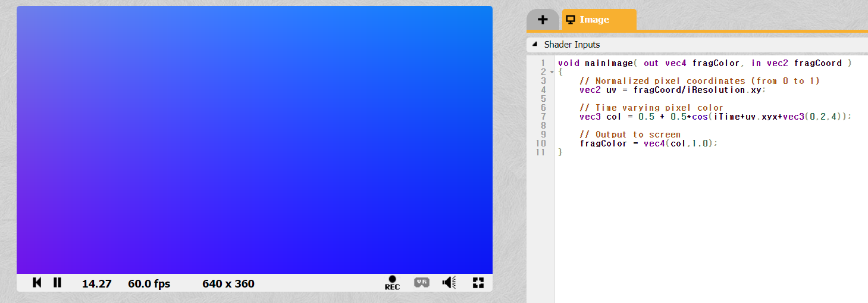This screenshot has height=303, width=868.
Task: Place cursor on the mainImage function line
Action: (x=705, y=63)
